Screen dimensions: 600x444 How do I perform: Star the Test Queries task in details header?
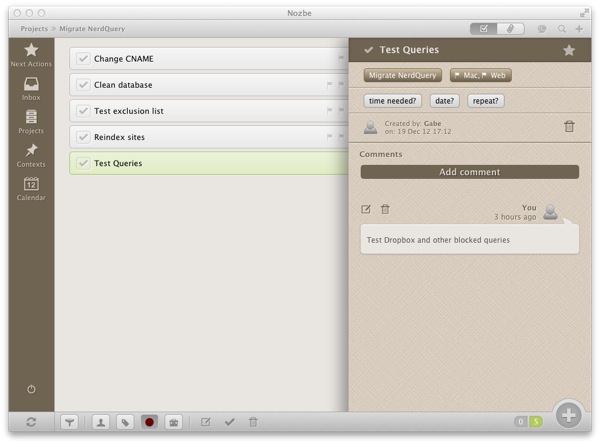pyautogui.click(x=569, y=50)
